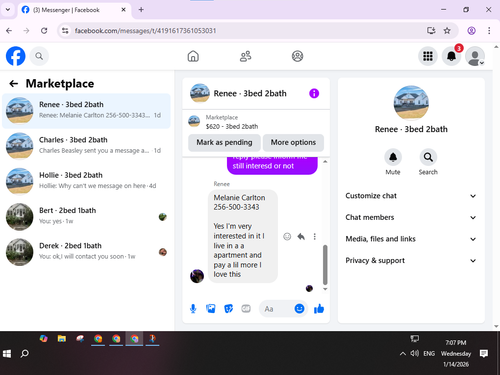Viewport: 500px width, 375px height.
Task: Reload the page in browser
Action: tap(44, 31)
